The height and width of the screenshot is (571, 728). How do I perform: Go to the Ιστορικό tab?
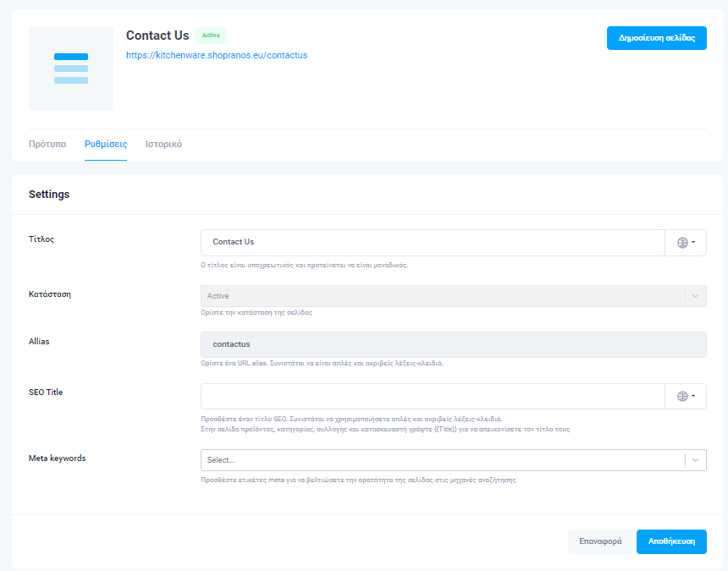click(x=163, y=144)
